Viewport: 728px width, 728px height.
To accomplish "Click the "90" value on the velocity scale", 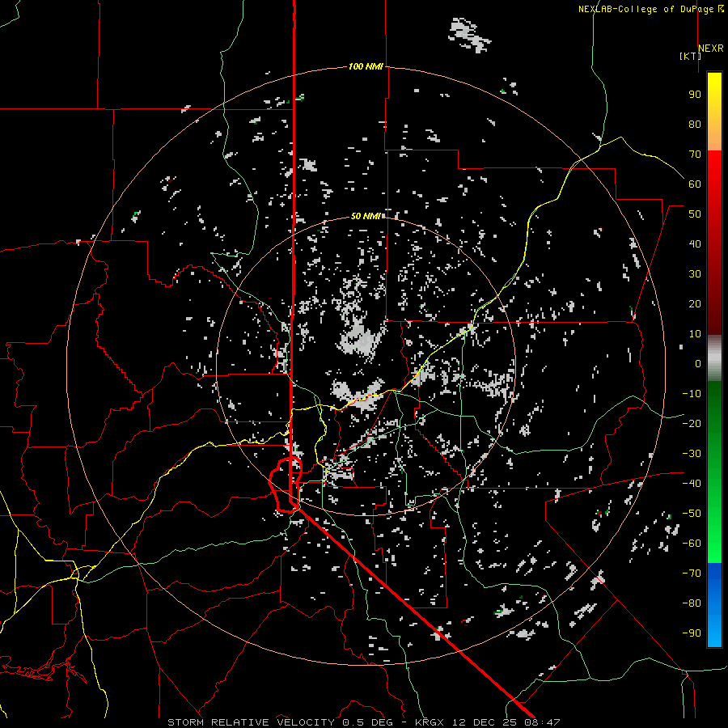I will [695, 95].
